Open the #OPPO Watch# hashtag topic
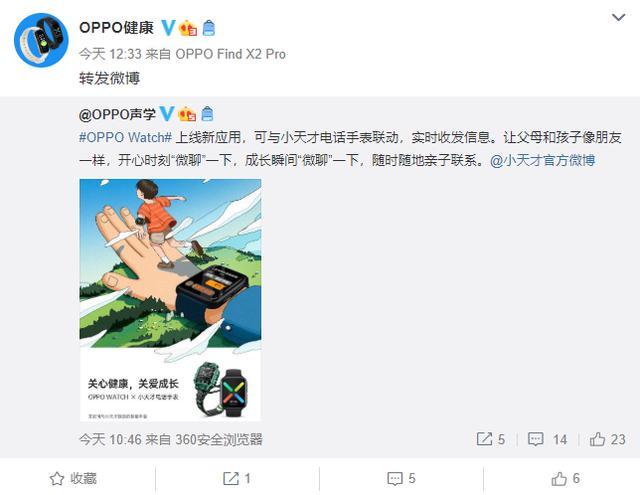This screenshot has height=495, width=640. click(x=125, y=137)
